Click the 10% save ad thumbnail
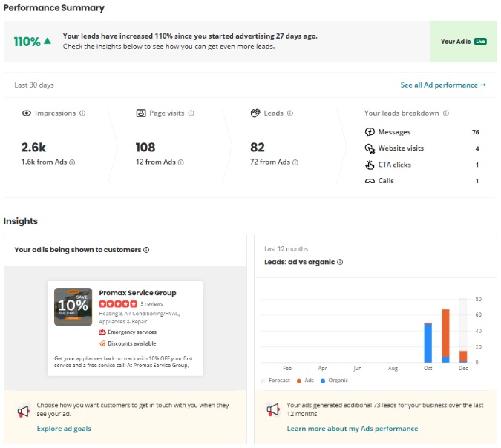This screenshot has height=448, width=501. point(73,307)
